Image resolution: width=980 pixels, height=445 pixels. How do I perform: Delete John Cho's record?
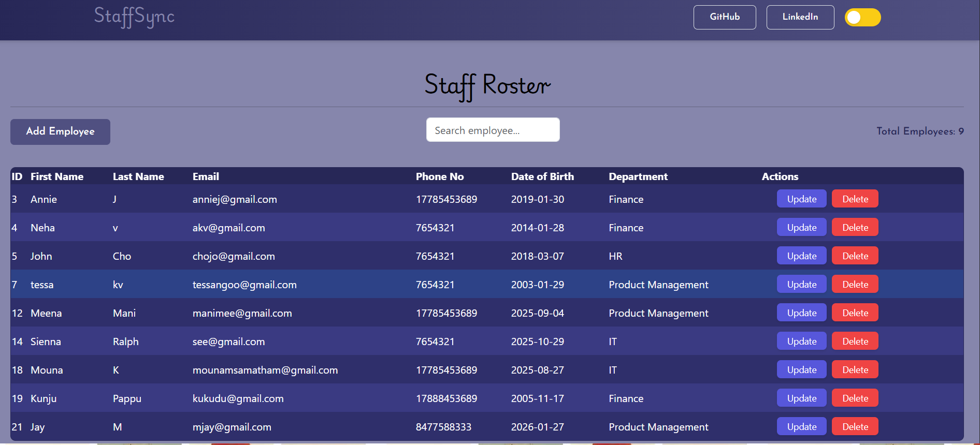point(855,256)
